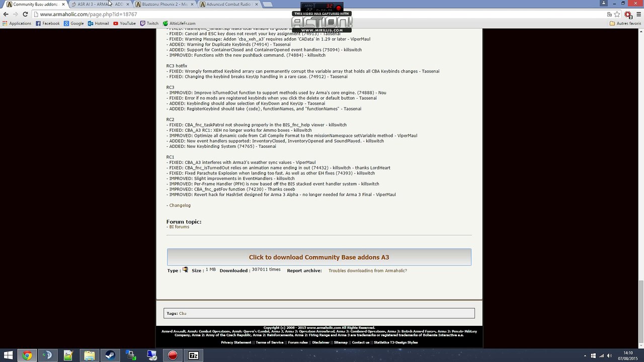Click the '307011 times' download count
Screen dimensions: 644x362
[266, 269]
